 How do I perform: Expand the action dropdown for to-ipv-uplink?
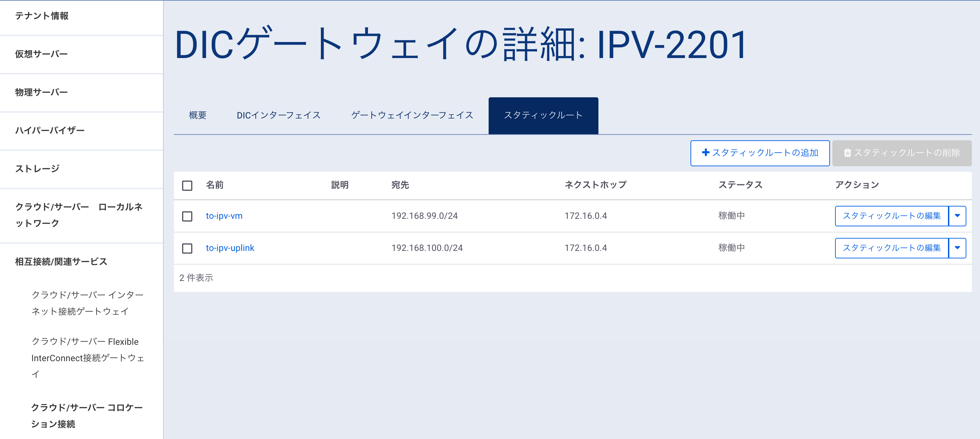click(958, 248)
